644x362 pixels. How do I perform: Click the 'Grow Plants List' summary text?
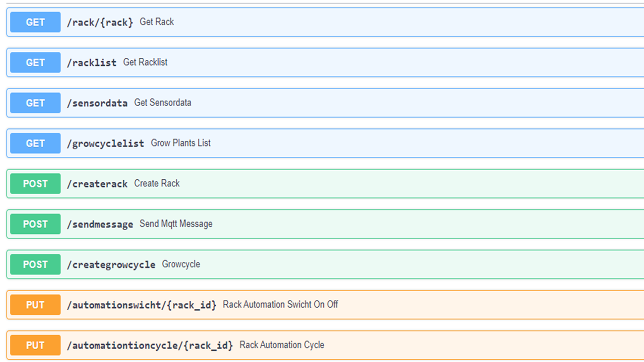tap(181, 143)
